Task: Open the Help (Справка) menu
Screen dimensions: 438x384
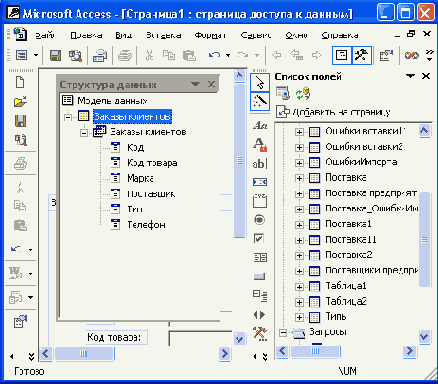Action: 340,35
